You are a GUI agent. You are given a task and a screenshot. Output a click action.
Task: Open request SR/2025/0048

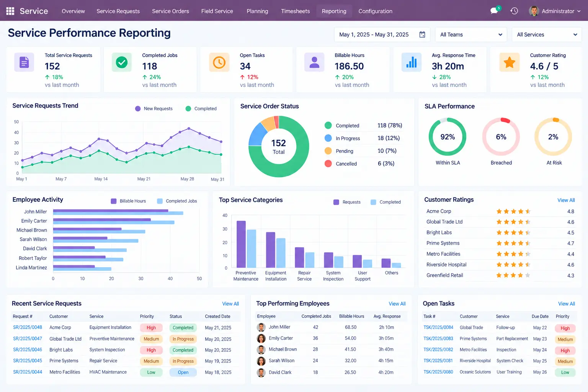28,327
